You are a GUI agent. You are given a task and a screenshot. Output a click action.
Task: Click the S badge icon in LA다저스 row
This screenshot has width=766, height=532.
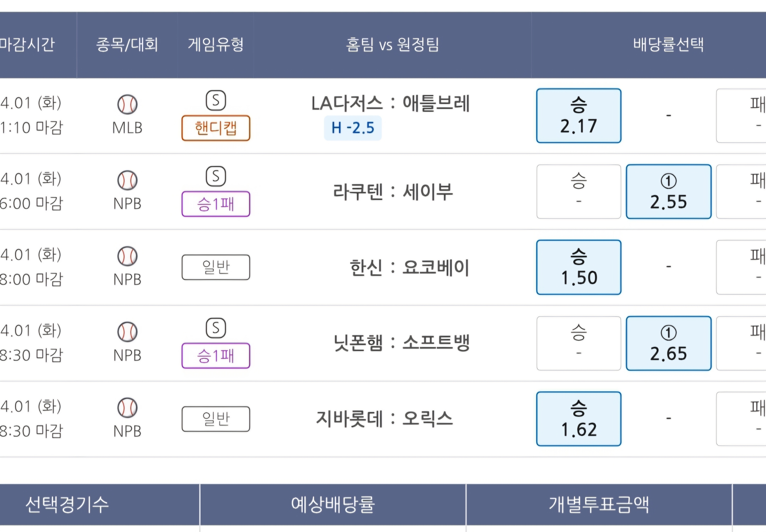click(x=216, y=100)
